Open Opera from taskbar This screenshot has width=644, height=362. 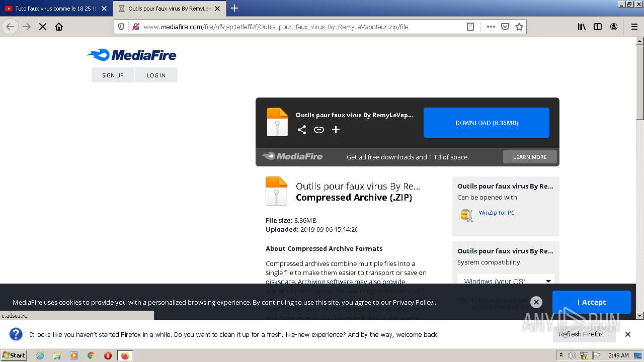pyautogui.click(x=108, y=355)
